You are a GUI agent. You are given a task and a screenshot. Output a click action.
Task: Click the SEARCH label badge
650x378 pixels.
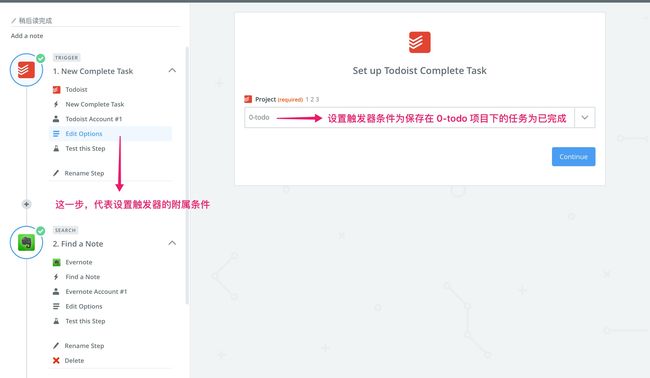click(x=65, y=230)
